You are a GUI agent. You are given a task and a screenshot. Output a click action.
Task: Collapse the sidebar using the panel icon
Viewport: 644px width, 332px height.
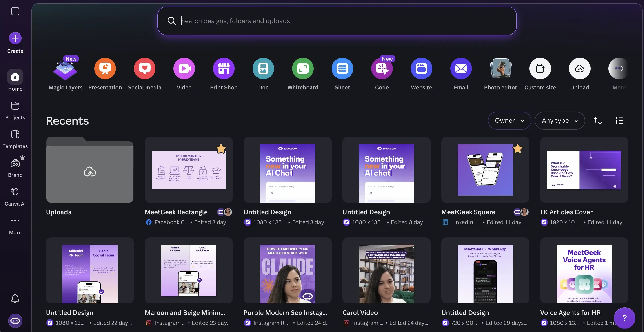coord(15,11)
